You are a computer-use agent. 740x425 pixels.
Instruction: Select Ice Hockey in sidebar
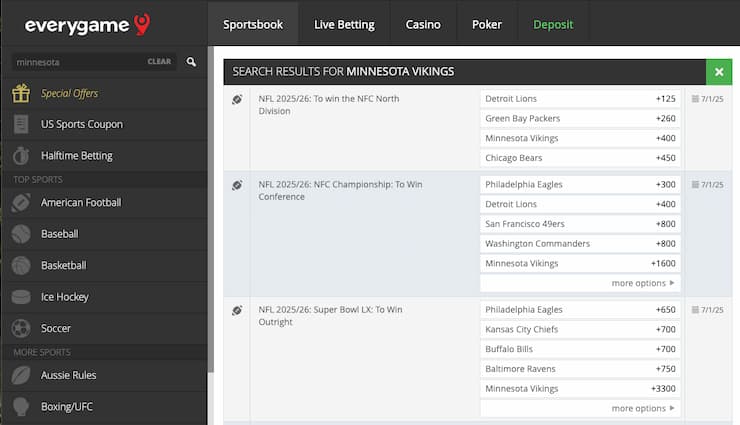(65, 297)
